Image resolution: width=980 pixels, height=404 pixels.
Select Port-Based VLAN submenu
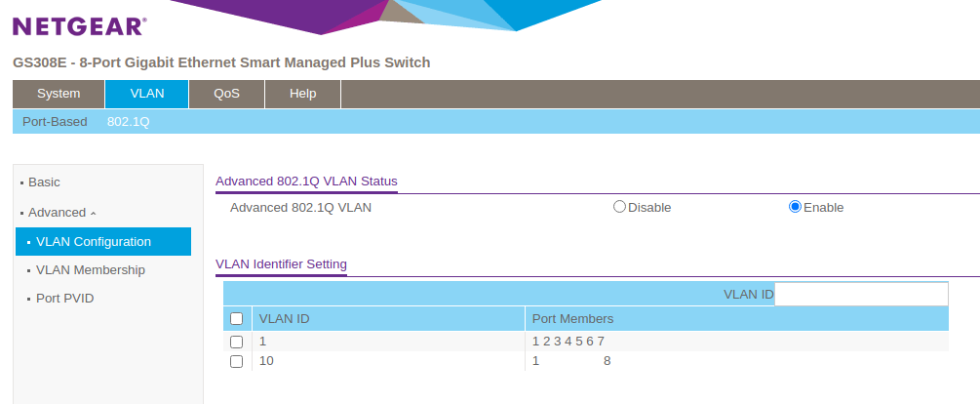pyautogui.click(x=55, y=122)
